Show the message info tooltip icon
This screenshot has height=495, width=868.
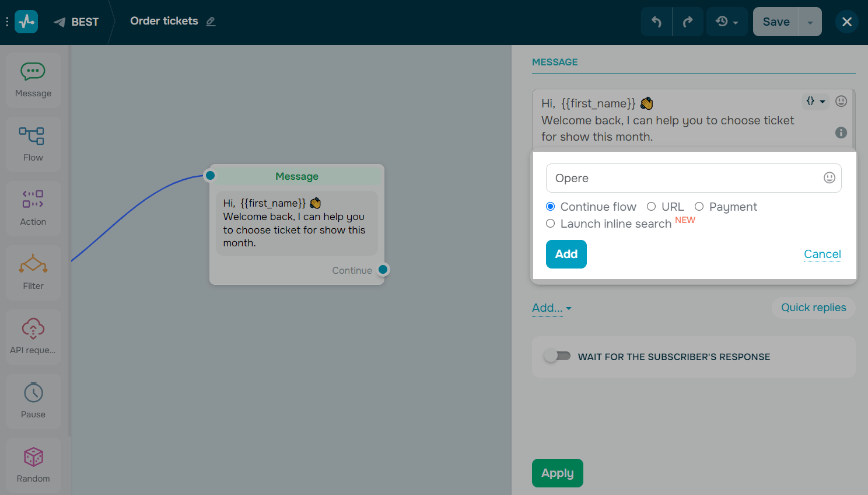tap(841, 133)
